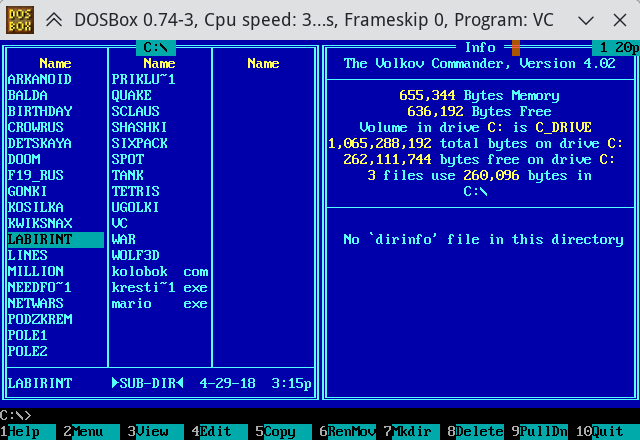Click the 7 Mkdir function key
The image size is (640, 440).
pyautogui.click(x=412, y=431)
